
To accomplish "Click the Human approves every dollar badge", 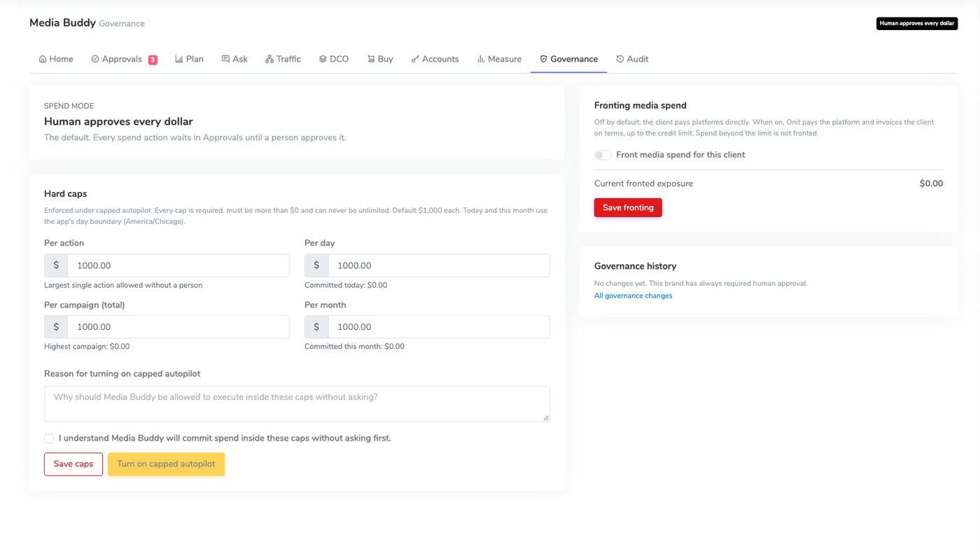I will click(917, 23).
